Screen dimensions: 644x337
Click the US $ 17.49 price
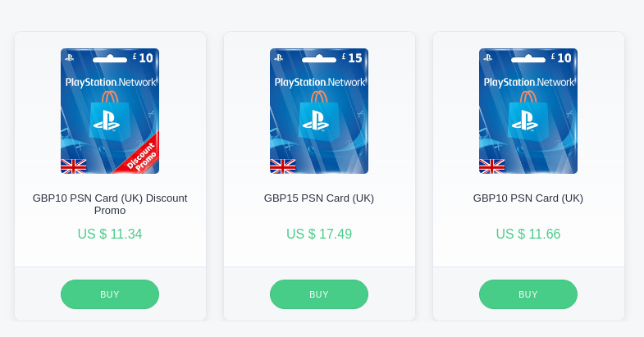(319, 234)
